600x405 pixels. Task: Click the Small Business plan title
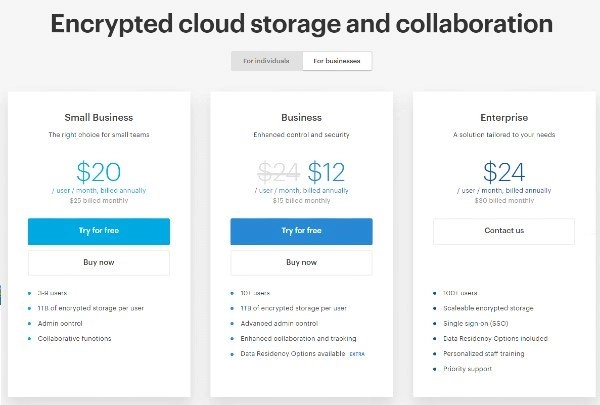99,118
